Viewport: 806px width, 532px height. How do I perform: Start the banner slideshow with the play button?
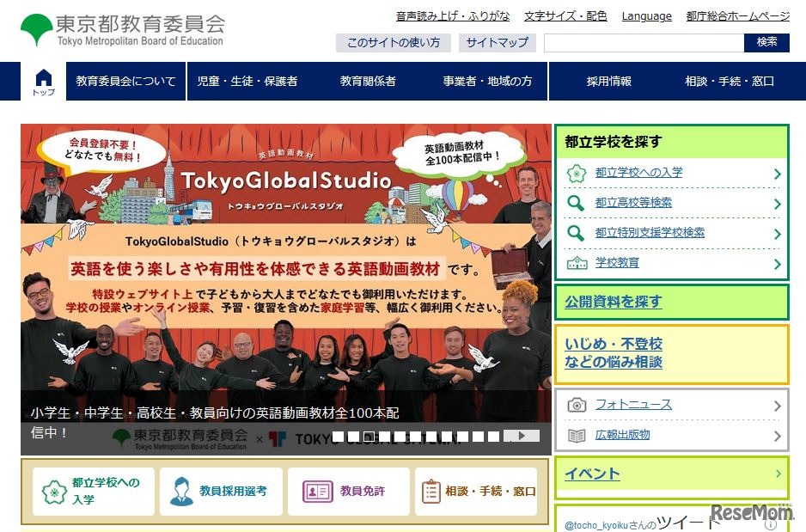(522, 436)
